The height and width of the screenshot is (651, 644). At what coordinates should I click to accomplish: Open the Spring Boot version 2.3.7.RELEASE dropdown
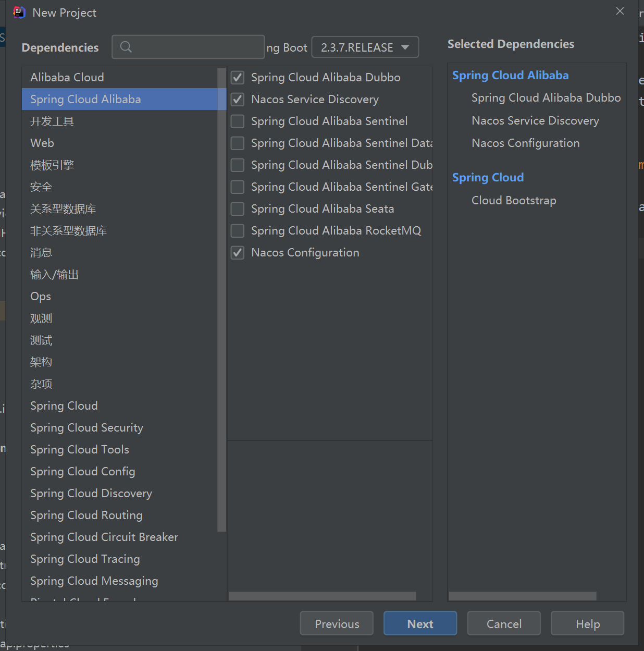coord(365,47)
